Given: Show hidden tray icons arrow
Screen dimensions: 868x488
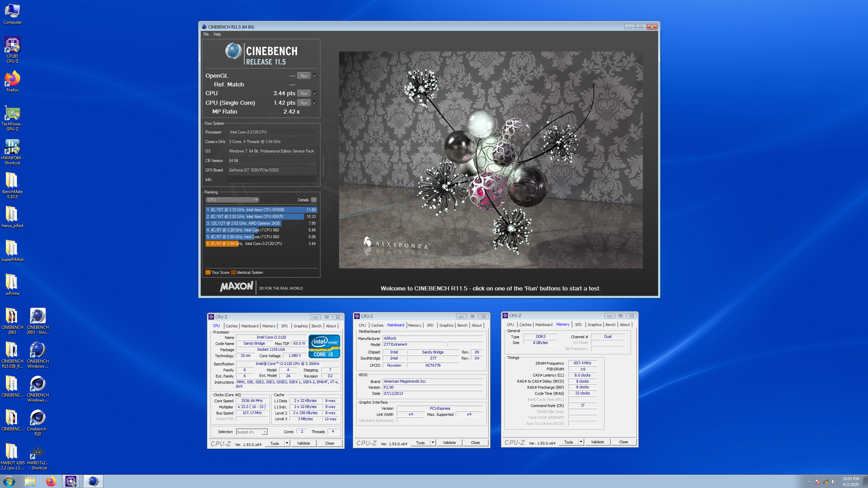Looking at the screenshot, I should tap(809, 482).
